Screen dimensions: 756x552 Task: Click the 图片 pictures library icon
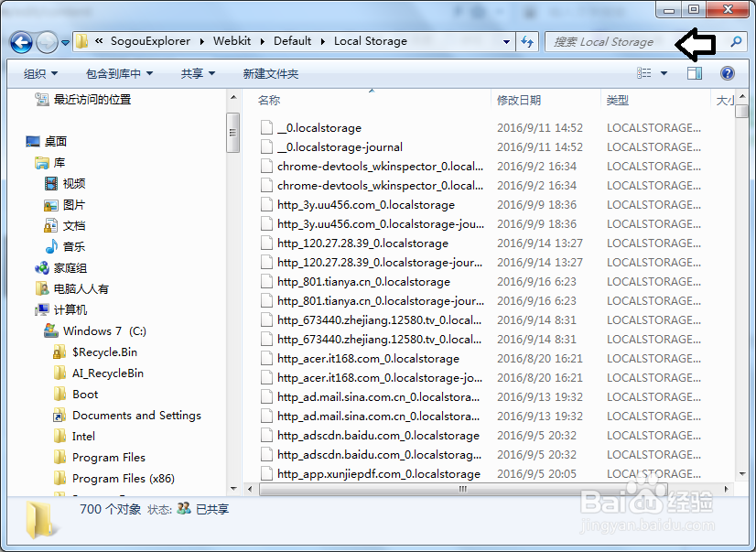pyautogui.click(x=51, y=205)
